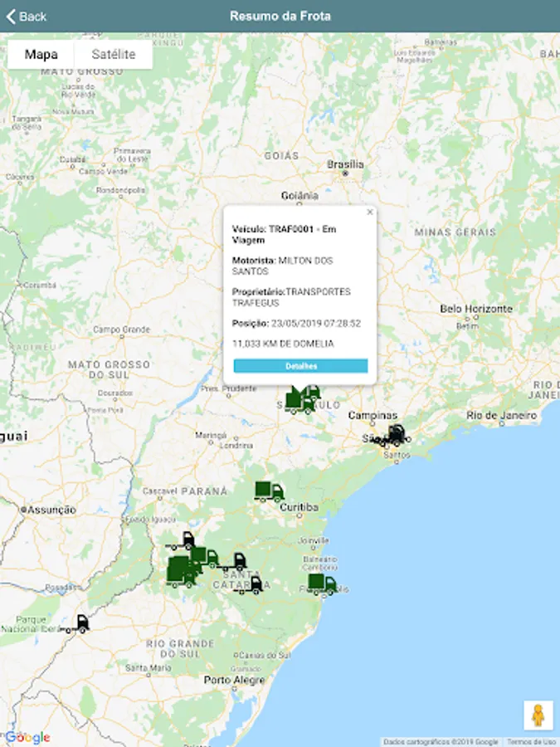Open Street View pegman icon

click(x=538, y=715)
